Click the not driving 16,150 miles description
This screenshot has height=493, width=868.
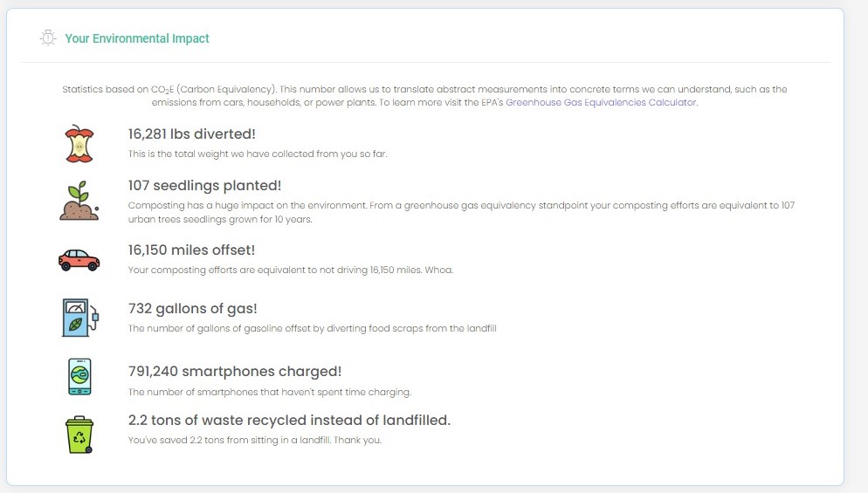coord(290,270)
